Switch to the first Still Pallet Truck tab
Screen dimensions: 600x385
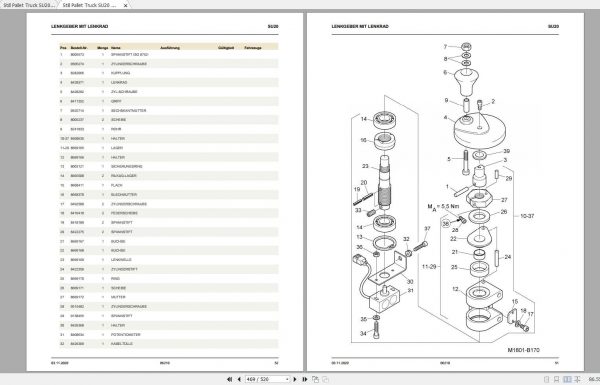(x=28, y=5)
